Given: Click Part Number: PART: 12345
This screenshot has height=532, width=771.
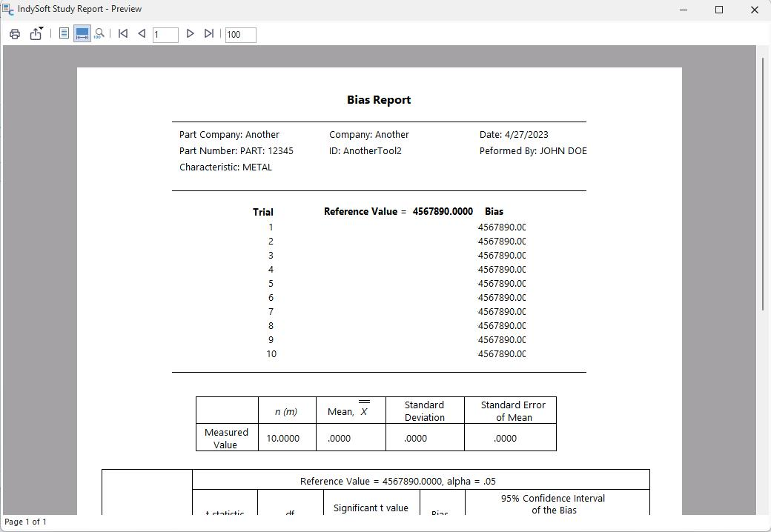Looking at the screenshot, I should [236, 151].
